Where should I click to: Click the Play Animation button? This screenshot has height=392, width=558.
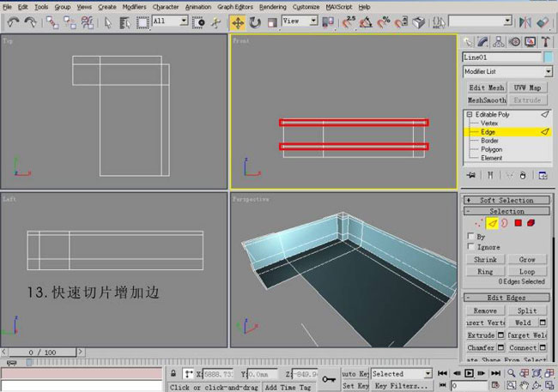tap(469, 373)
